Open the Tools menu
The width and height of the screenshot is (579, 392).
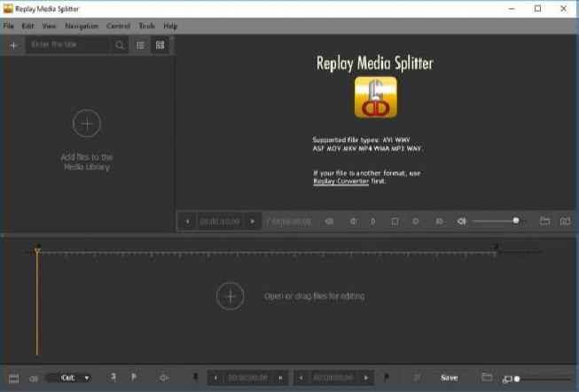146,27
